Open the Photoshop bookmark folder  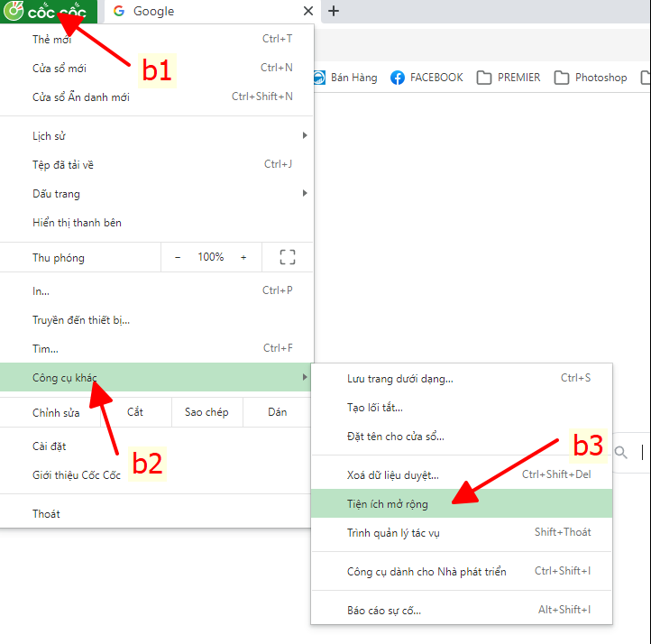click(x=591, y=78)
